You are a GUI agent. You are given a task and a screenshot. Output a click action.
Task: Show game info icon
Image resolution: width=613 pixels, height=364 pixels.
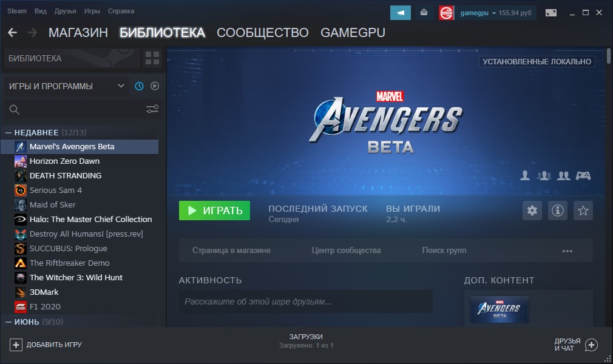(x=558, y=211)
